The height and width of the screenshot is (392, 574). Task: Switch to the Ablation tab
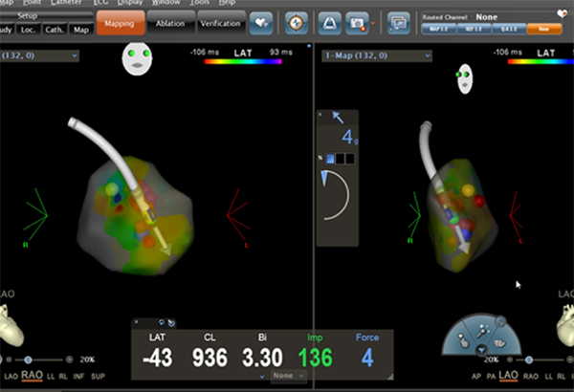169,22
